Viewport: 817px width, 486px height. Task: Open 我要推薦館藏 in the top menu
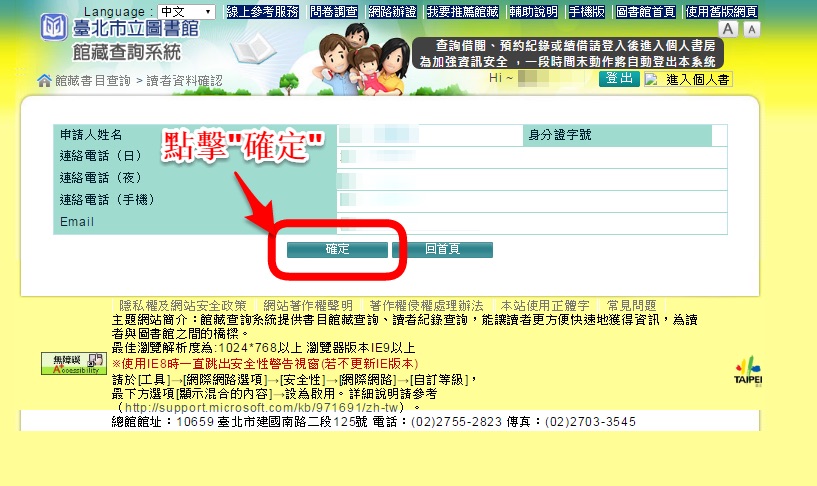pyautogui.click(x=463, y=11)
